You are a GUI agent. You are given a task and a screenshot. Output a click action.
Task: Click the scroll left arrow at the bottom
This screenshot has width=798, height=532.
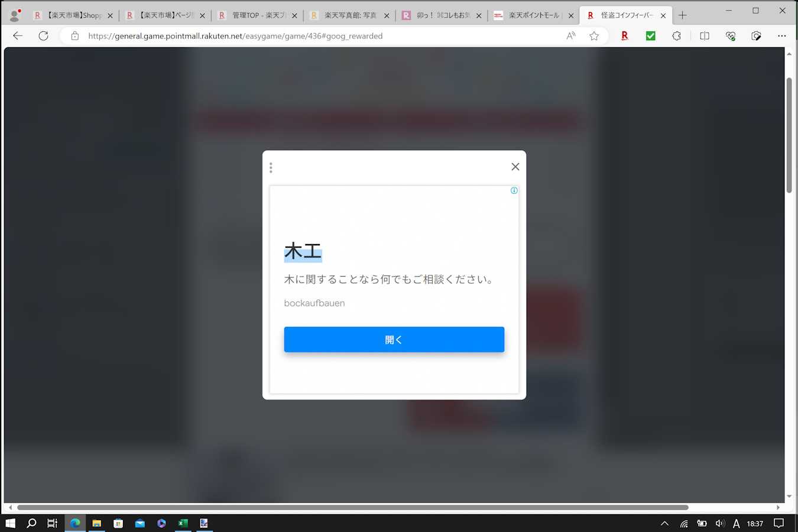point(10,507)
